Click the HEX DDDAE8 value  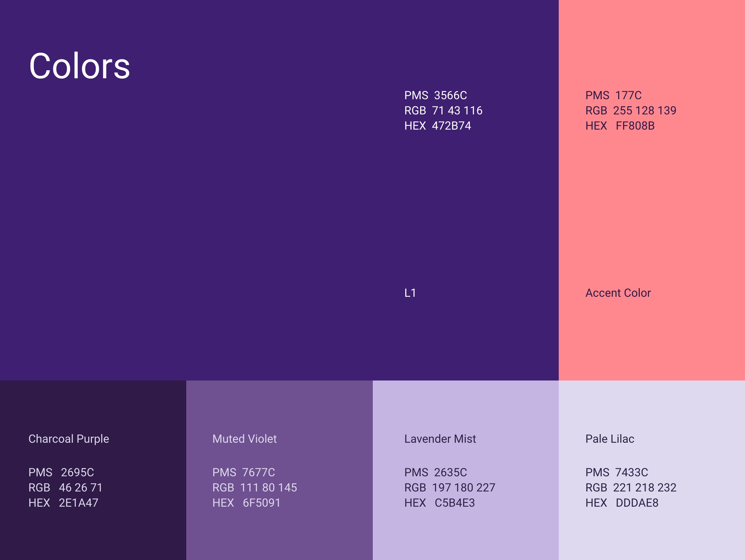point(622,503)
